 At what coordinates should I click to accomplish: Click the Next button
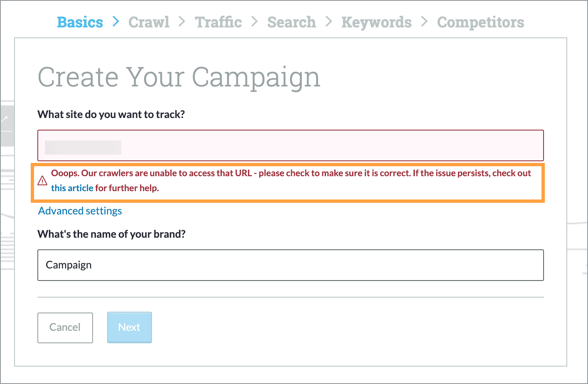[x=129, y=327]
